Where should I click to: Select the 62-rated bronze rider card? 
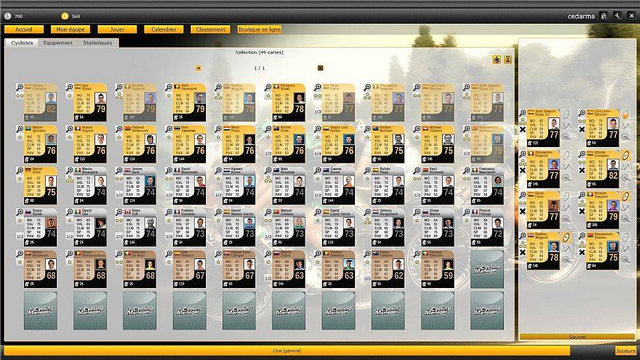[387, 269]
